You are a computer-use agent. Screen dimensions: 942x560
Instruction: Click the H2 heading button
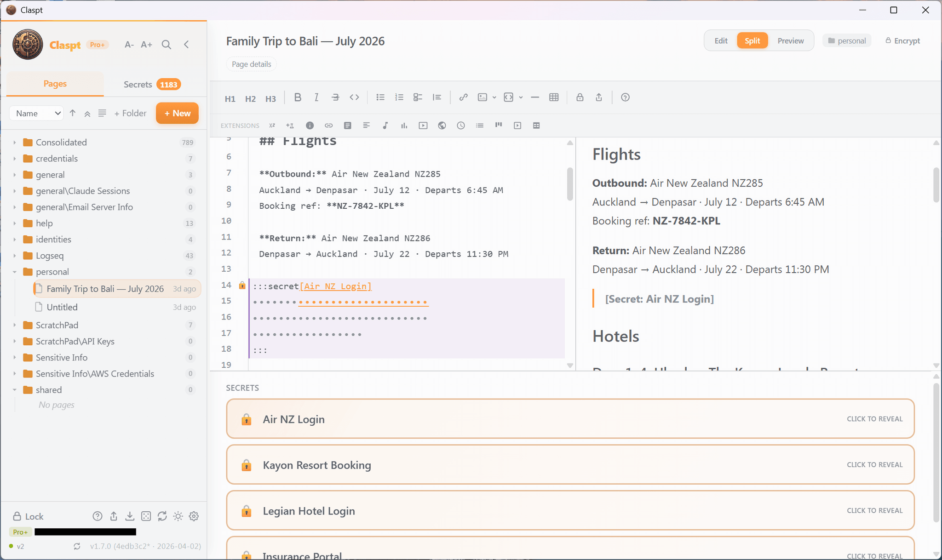[250, 98]
